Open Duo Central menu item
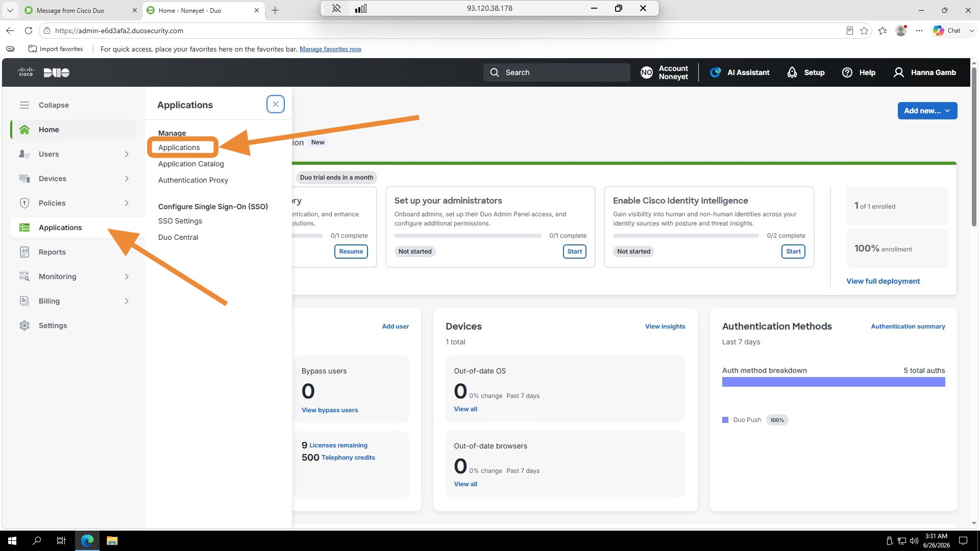The width and height of the screenshot is (980, 551). click(178, 237)
